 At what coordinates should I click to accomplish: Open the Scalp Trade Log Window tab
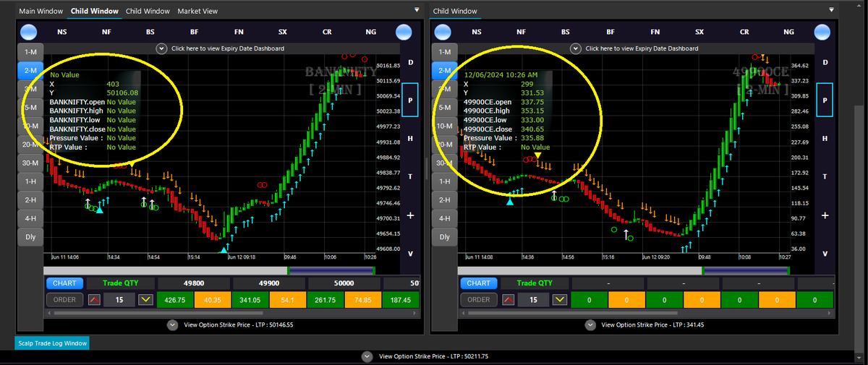coord(52,343)
